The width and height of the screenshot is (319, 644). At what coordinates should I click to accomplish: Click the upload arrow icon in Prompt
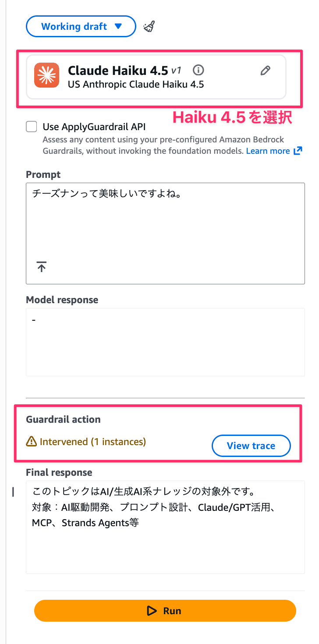click(41, 266)
